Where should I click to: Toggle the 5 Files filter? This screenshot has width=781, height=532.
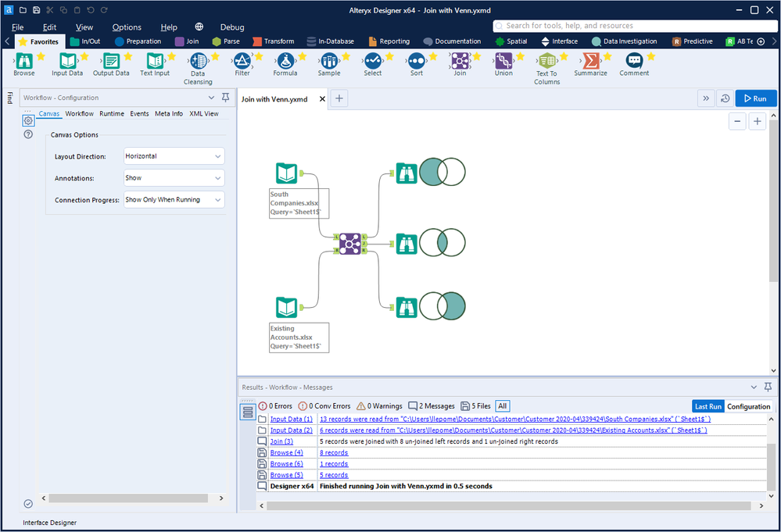(475, 406)
